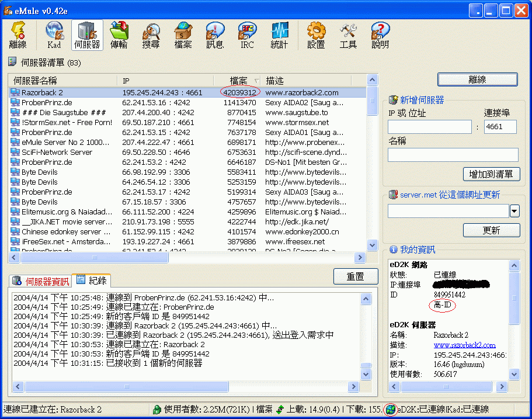Screen dimensions: 532x419
Task: Open the 搜尋 search toolbar icon
Action: click(x=151, y=35)
